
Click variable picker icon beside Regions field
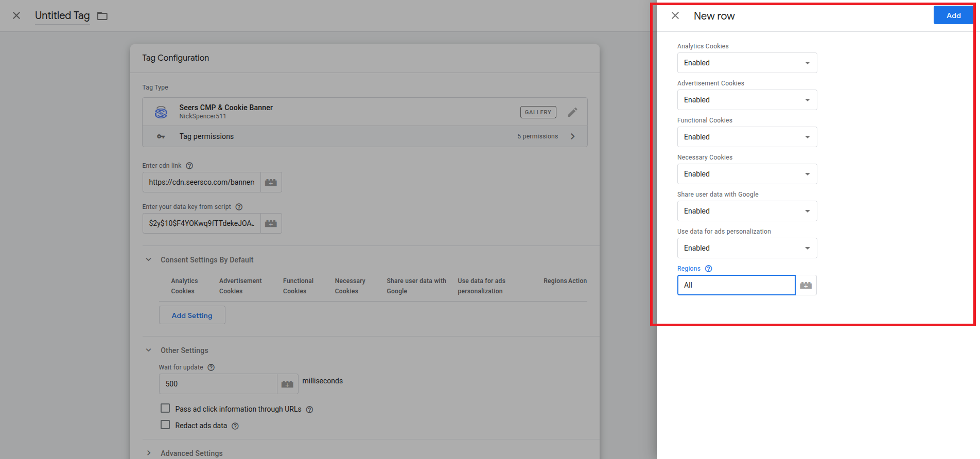[x=806, y=285]
